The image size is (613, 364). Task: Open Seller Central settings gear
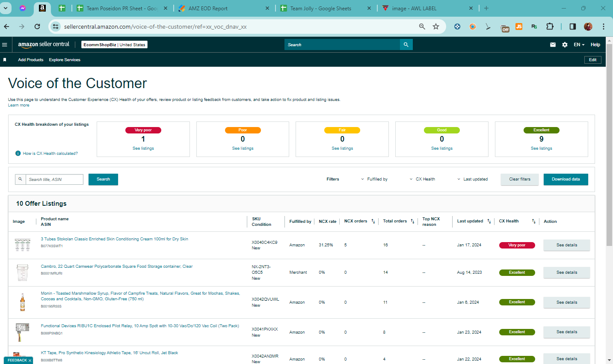(565, 44)
